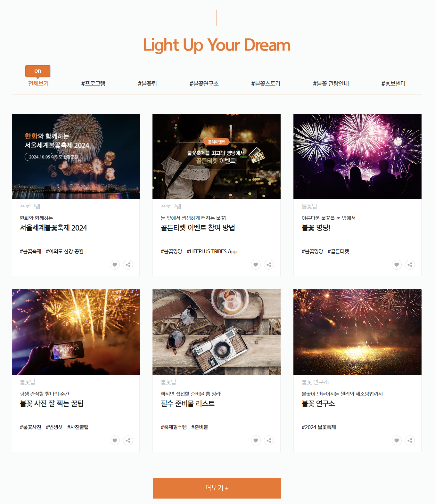Go to the #불꽃연구소 tab
The width and height of the screenshot is (435, 504).
pyautogui.click(x=204, y=84)
